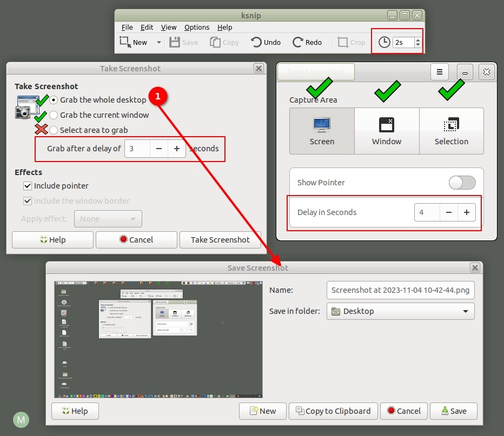The image size is (504, 436).
Task: Click the green M avatar circle
Action: (21, 420)
